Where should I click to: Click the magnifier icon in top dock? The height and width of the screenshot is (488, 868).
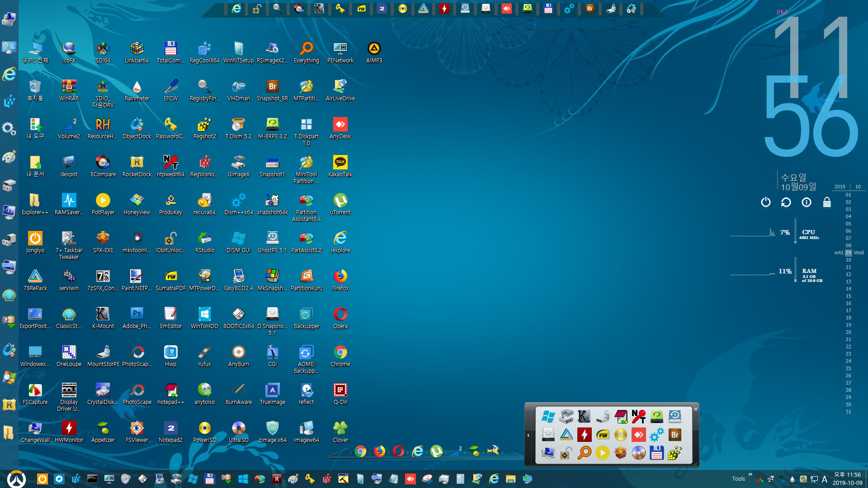(278, 9)
